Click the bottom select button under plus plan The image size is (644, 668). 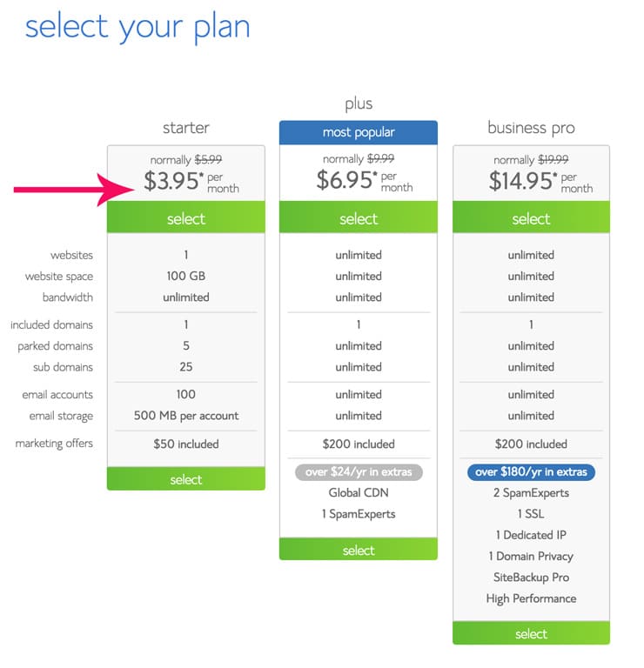click(359, 549)
